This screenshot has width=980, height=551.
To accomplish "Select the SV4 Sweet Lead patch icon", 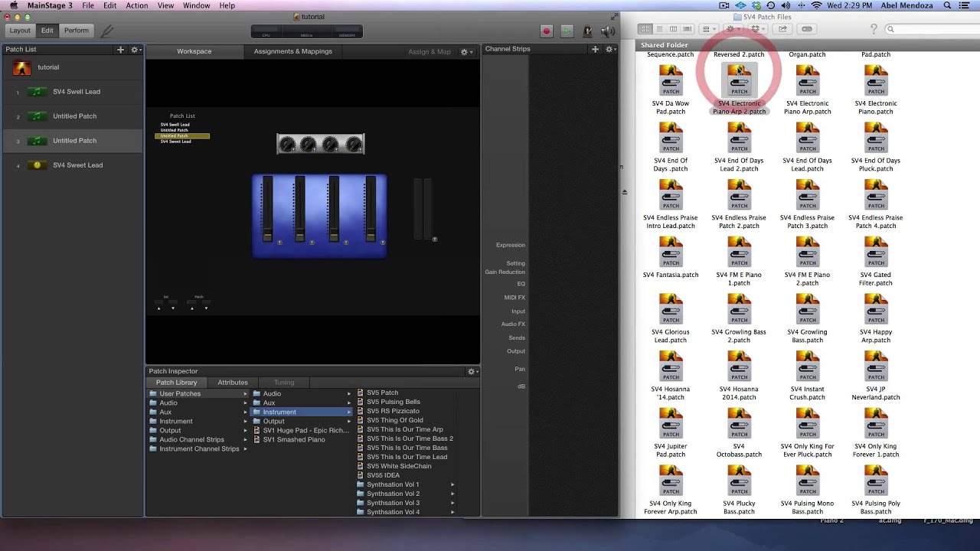I will click(x=37, y=165).
